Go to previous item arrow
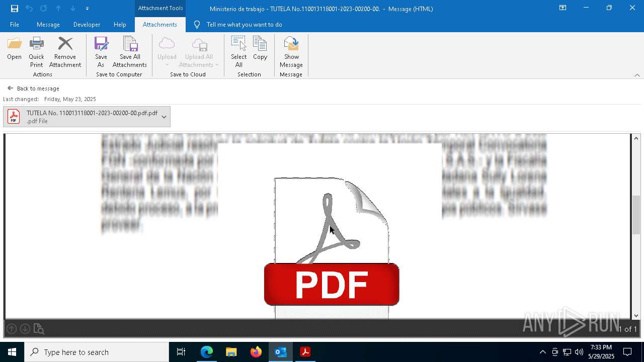Viewport: 644px width, 362px height. pyautogui.click(x=58, y=9)
